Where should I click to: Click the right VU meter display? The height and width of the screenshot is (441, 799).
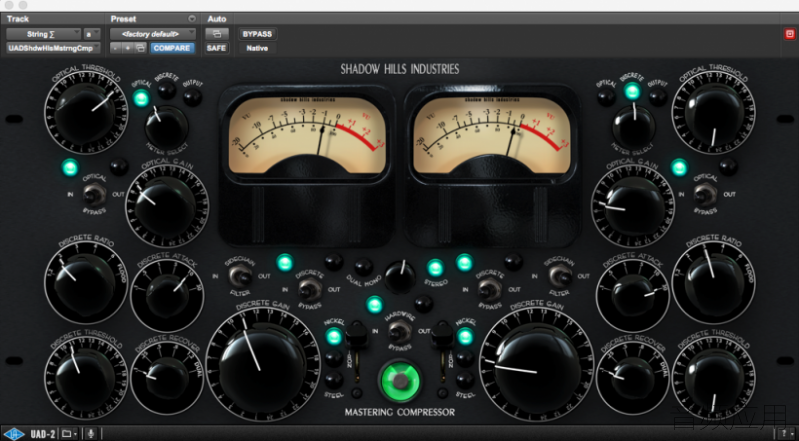point(492,135)
